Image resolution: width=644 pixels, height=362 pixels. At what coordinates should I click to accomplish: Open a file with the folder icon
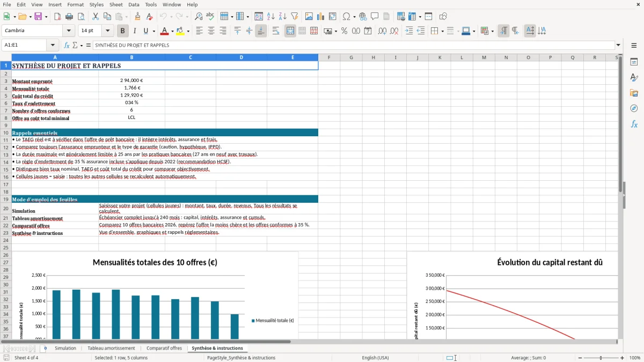click(x=22, y=17)
